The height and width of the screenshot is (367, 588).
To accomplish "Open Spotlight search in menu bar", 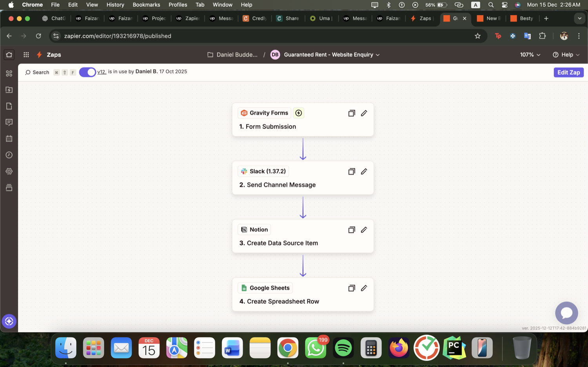I will [491, 5].
